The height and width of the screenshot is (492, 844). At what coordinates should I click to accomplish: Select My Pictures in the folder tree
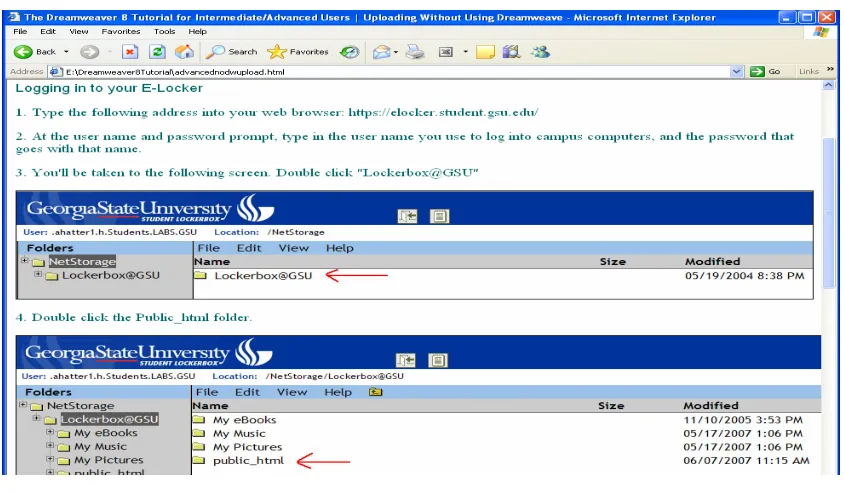pyautogui.click(x=109, y=460)
